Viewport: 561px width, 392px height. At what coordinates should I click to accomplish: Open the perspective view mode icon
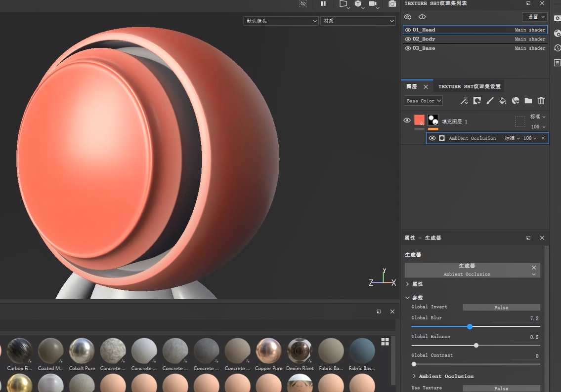pyautogui.click(x=343, y=3)
